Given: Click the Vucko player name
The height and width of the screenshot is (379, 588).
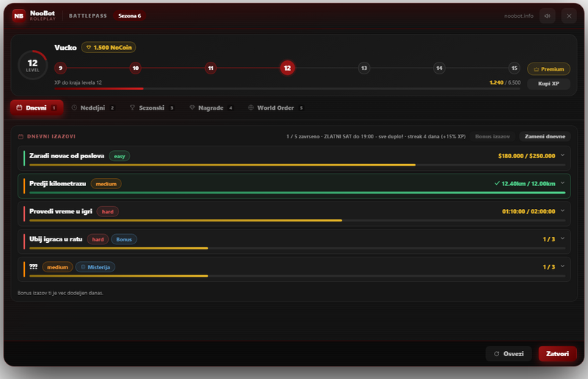Looking at the screenshot, I should (65, 47).
